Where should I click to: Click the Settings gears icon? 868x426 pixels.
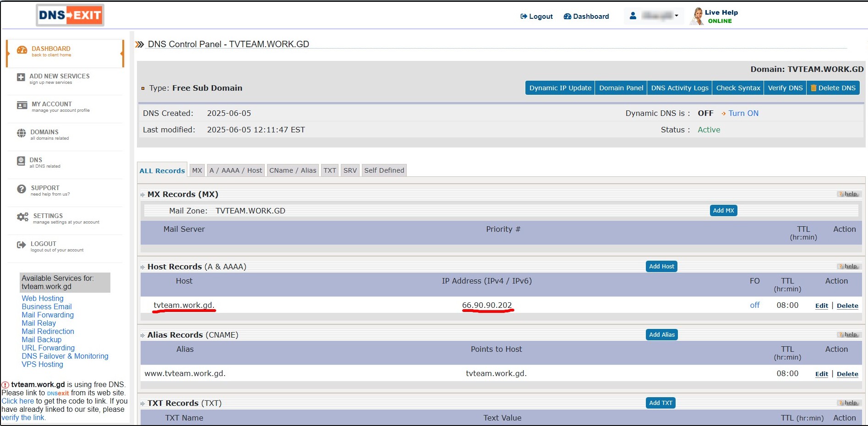(x=22, y=217)
